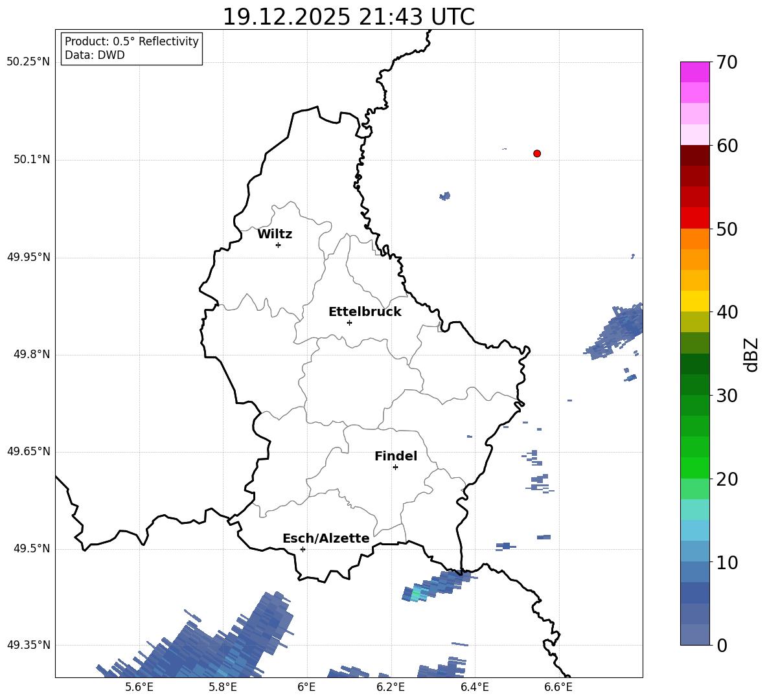Click the colorbar tick label 50
Screen dimensions: 767x700
click(x=727, y=229)
